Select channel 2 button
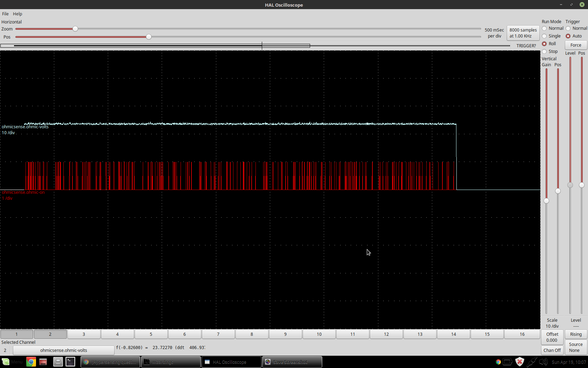588x368 pixels. (x=50, y=334)
